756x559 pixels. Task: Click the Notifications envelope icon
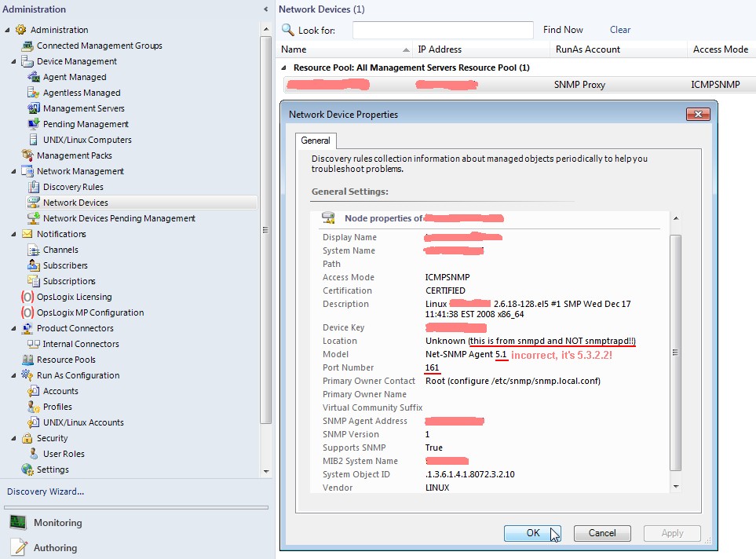pyautogui.click(x=27, y=234)
